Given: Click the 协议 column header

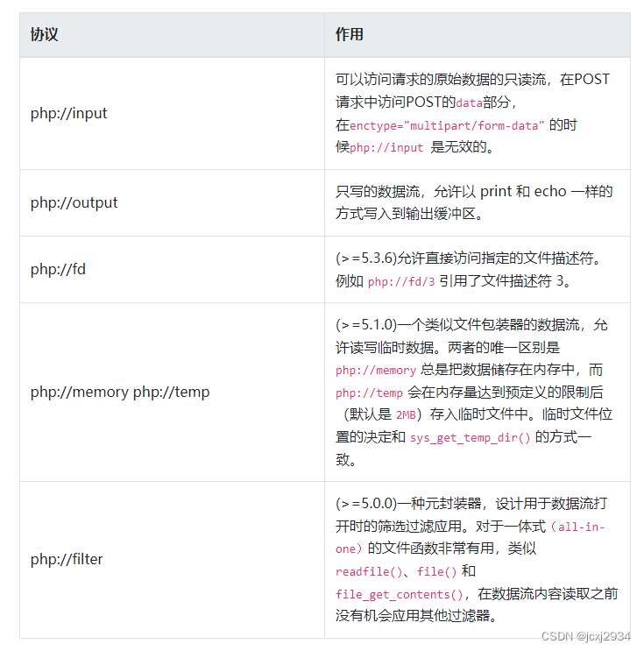Looking at the screenshot, I should click(172, 35).
